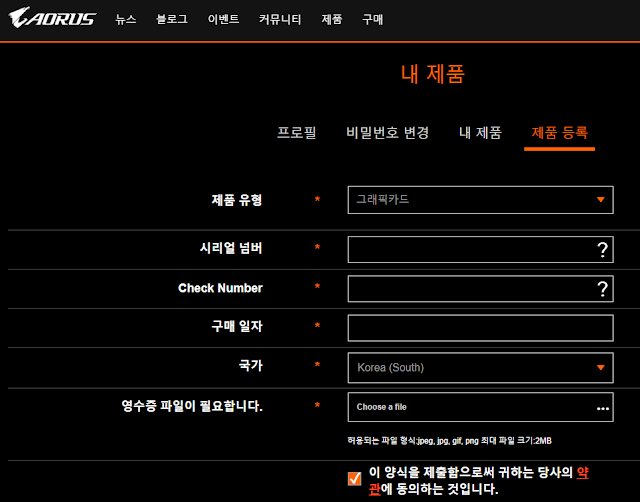Switch to the 프로필 tab

297,133
